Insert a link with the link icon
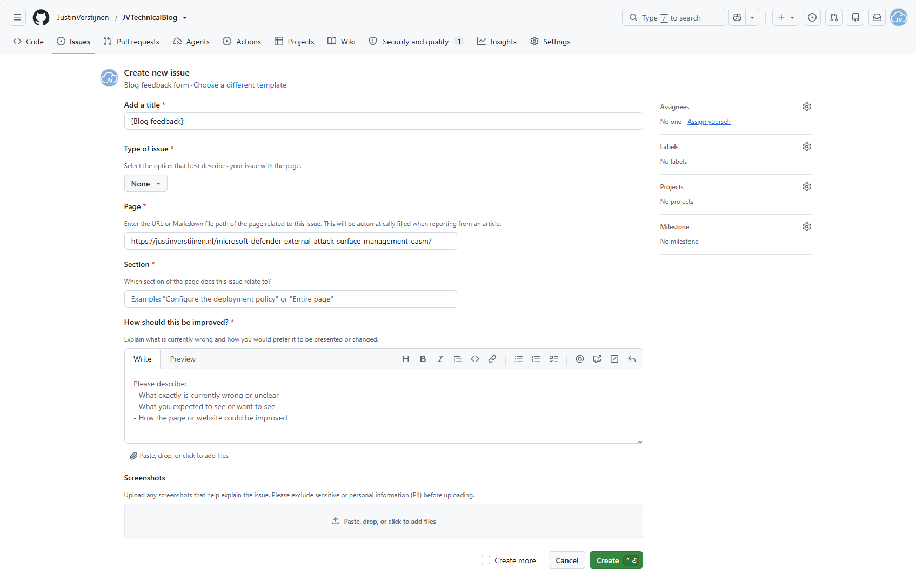916x588 pixels. tap(492, 359)
